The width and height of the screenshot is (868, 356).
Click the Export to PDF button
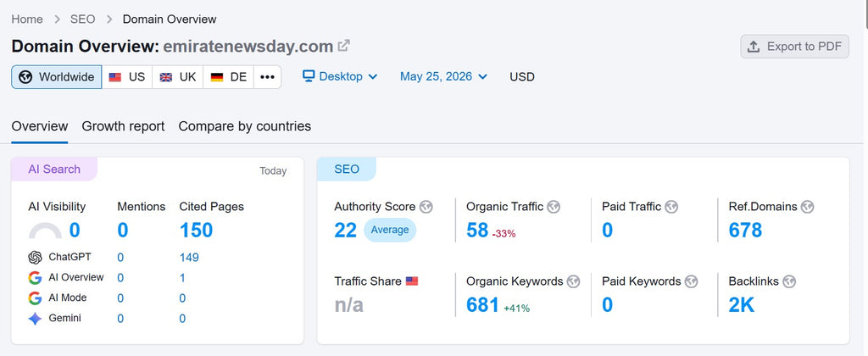point(794,47)
